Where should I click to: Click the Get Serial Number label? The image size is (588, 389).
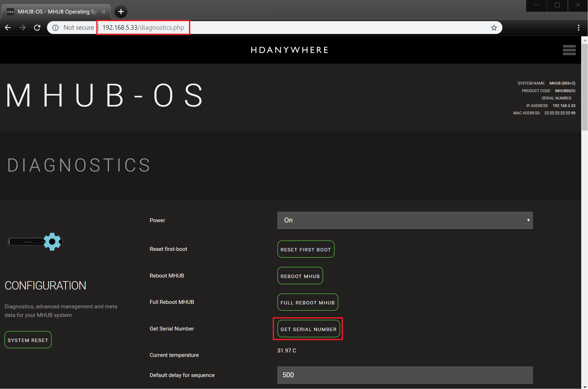(172, 329)
